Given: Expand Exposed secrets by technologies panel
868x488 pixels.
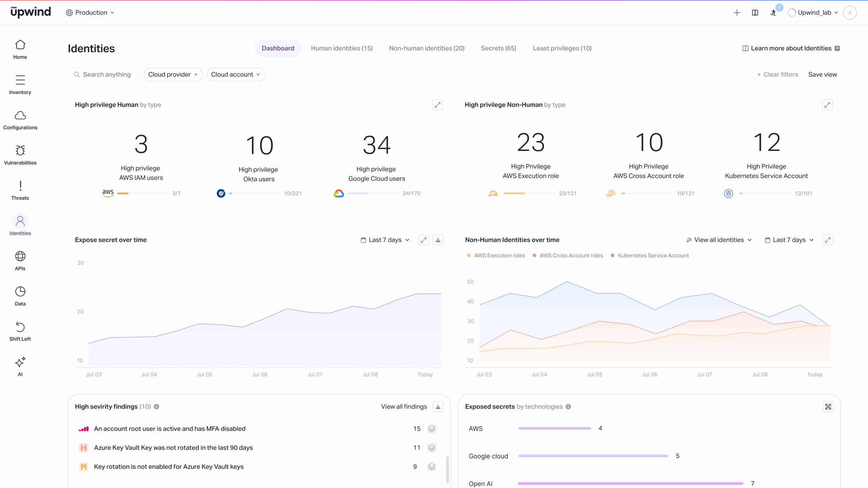Looking at the screenshot, I should [828, 406].
